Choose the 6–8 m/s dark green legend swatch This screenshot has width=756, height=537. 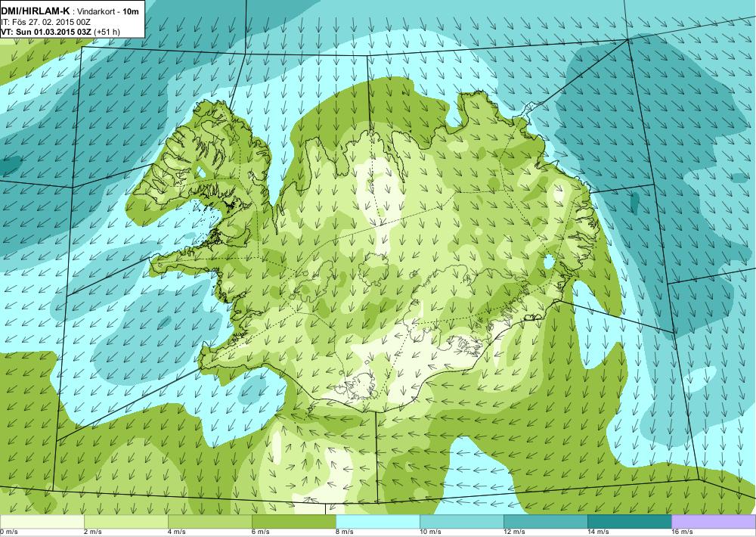click(x=293, y=522)
